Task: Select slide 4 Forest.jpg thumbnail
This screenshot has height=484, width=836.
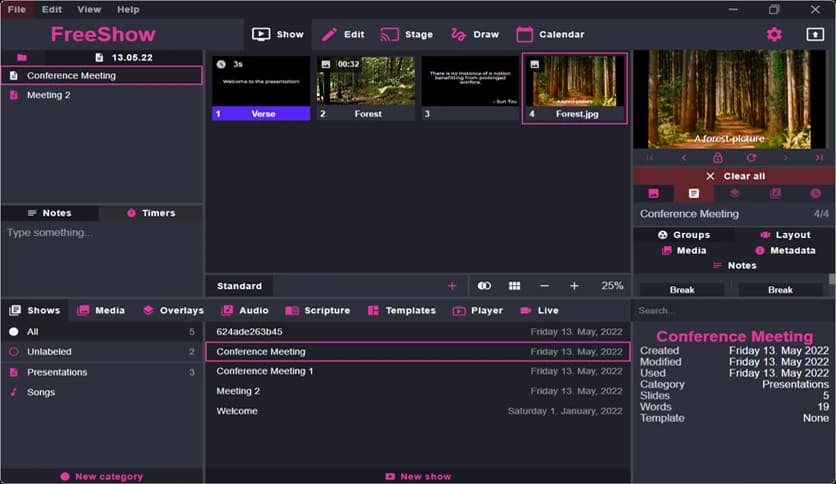Action: (x=575, y=88)
